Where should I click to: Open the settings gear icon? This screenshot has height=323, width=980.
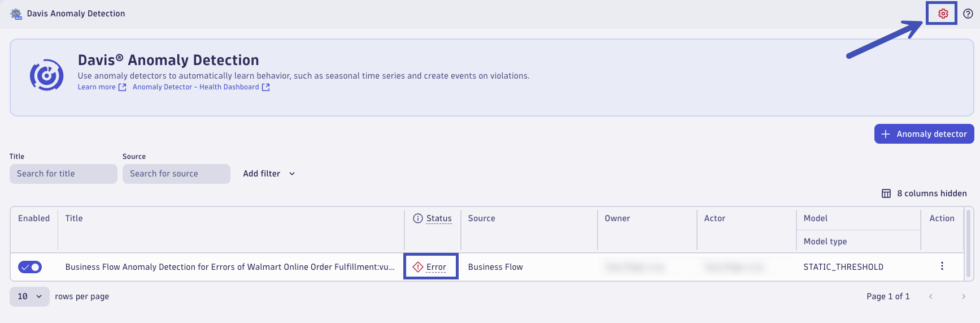pos(943,14)
